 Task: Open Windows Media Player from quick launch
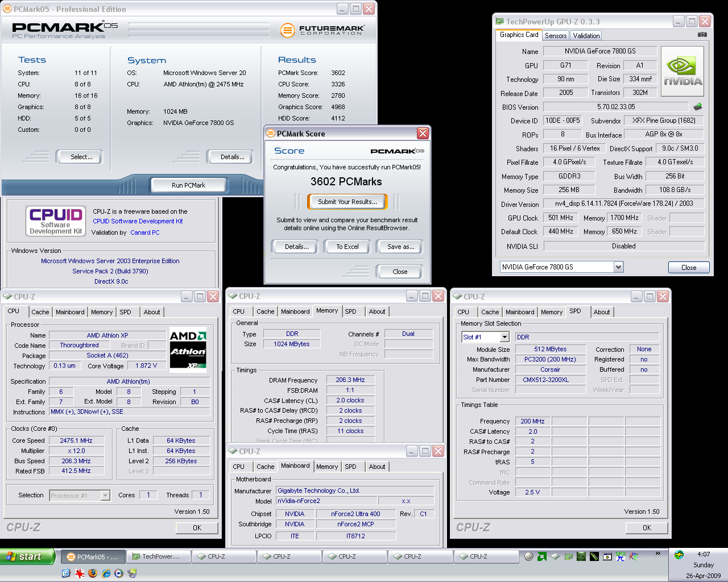tap(119, 573)
